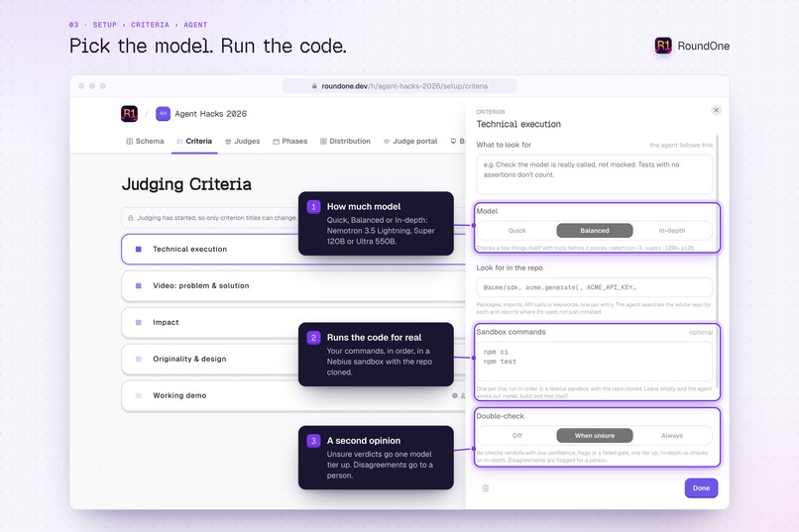Close the Criterion side panel
Image resolution: width=799 pixels, height=532 pixels.
[x=716, y=110]
